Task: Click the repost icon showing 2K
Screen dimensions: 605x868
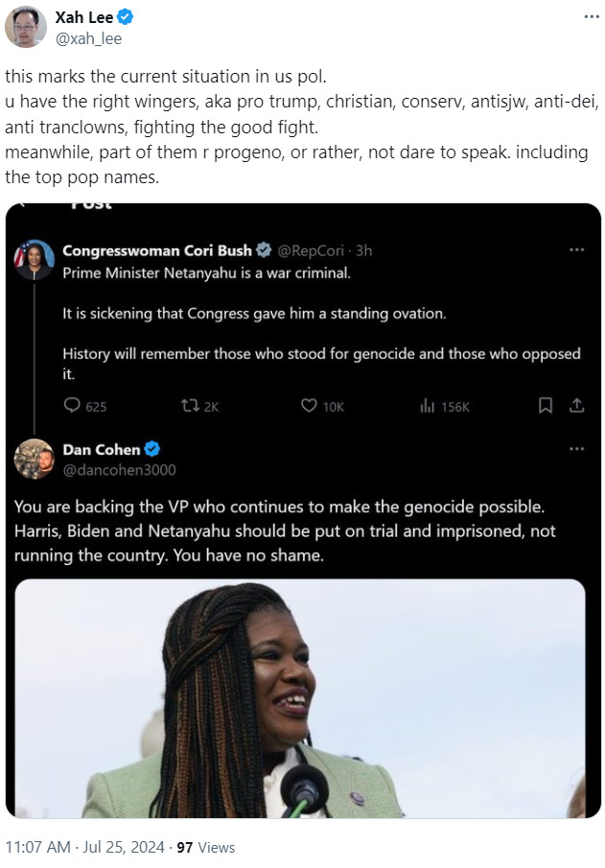Action: point(190,406)
